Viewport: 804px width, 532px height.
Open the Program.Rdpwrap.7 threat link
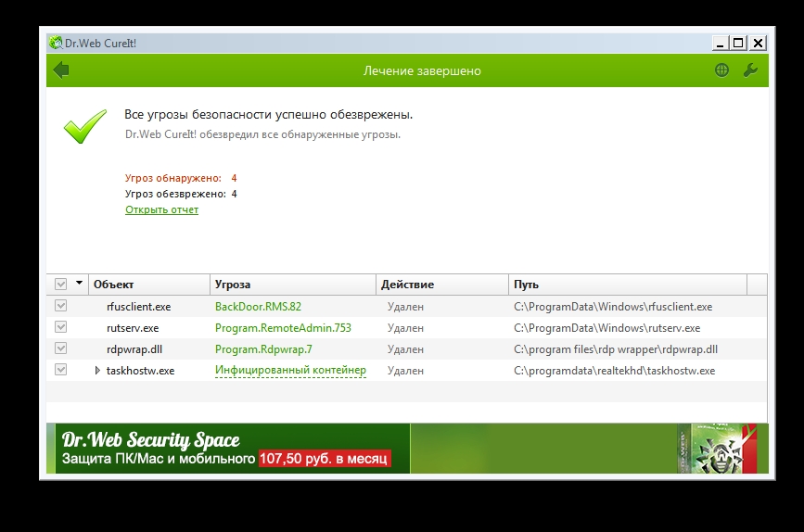263,349
